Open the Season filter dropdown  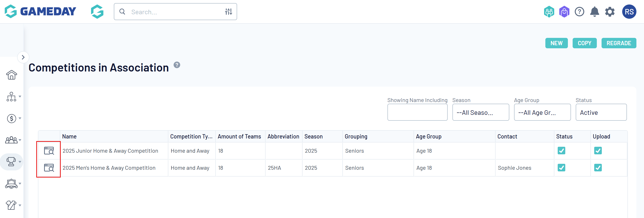(x=480, y=112)
